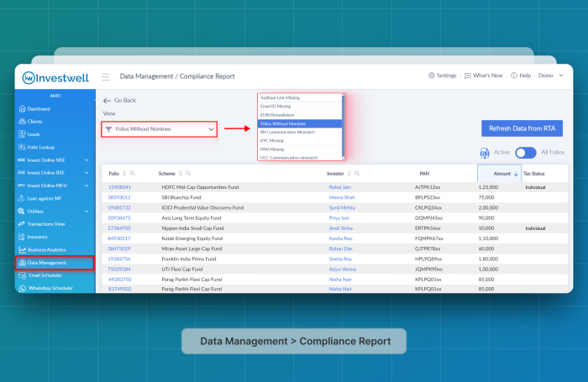
Task: Click PAN column header
Action: point(424,174)
